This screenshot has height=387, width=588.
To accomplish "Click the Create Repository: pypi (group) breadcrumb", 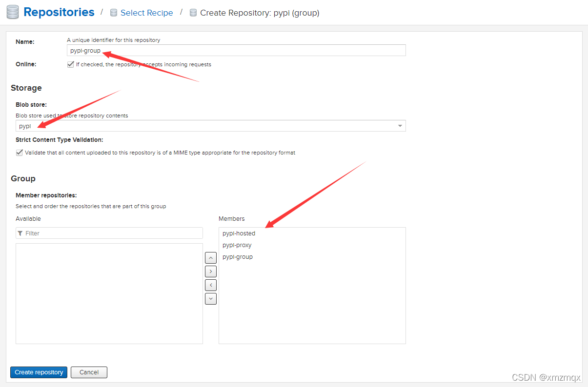I will 260,13.
